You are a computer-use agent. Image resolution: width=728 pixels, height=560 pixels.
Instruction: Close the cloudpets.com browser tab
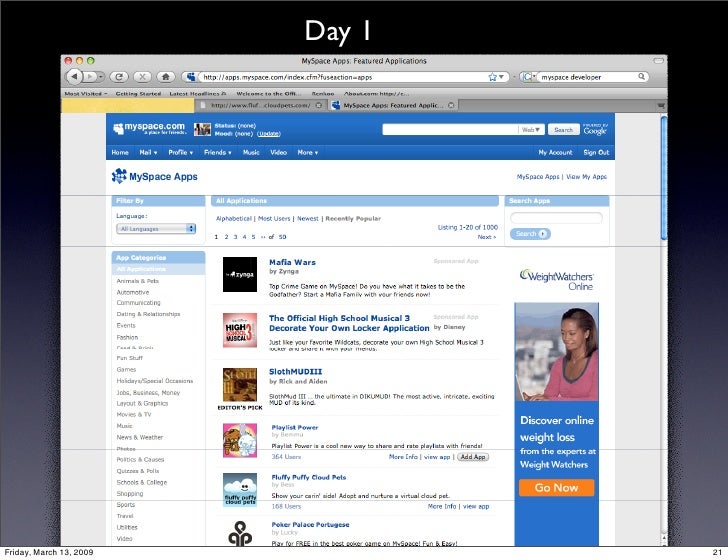click(318, 105)
